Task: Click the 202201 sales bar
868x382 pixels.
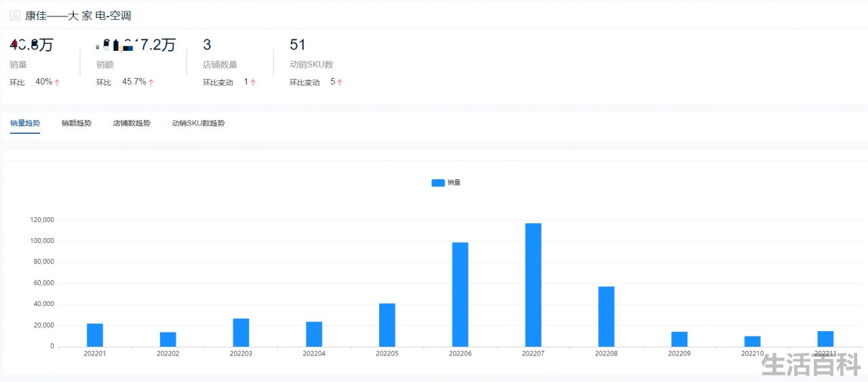Action: 95,335
